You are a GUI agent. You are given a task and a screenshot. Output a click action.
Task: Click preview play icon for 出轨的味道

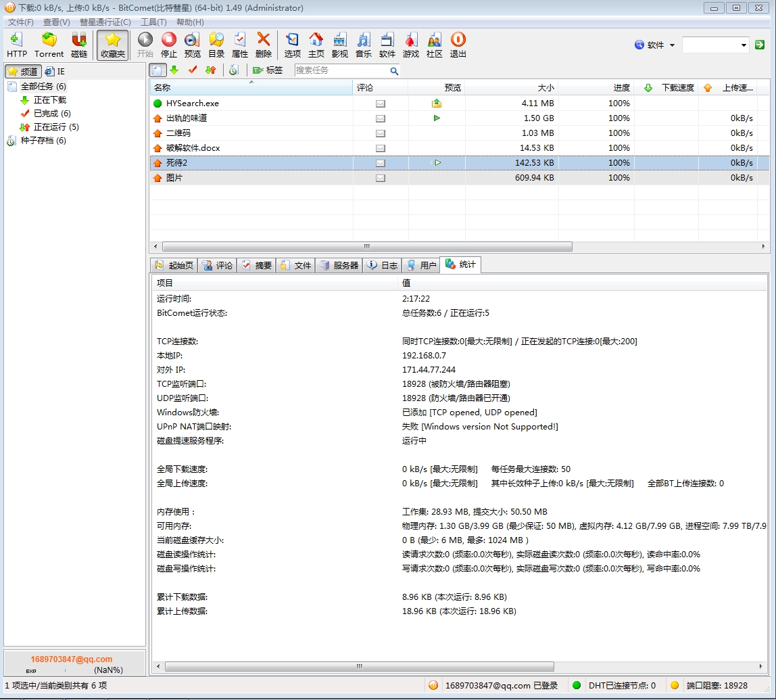pos(437,118)
